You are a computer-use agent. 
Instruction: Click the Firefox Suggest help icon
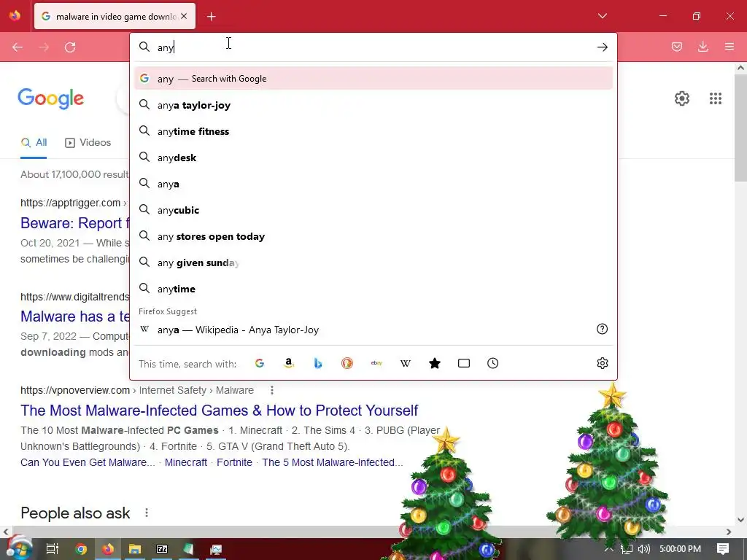[x=602, y=329]
